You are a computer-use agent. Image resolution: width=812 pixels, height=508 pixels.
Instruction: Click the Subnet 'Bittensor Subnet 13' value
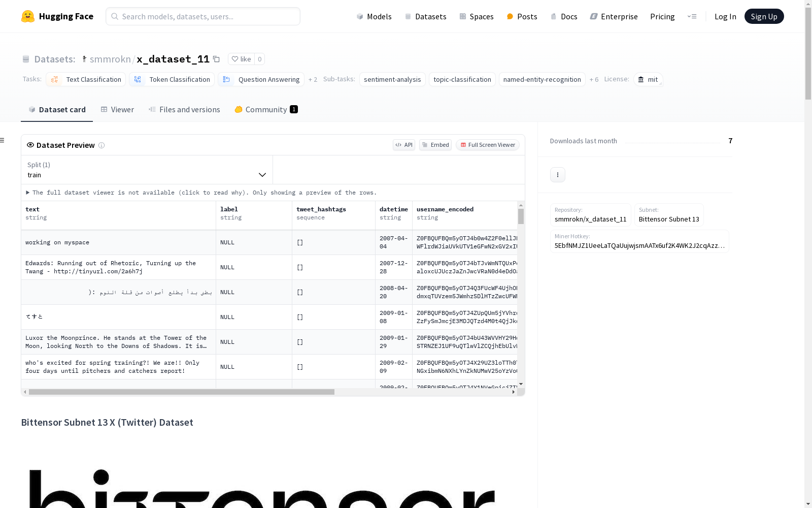[669, 219]
